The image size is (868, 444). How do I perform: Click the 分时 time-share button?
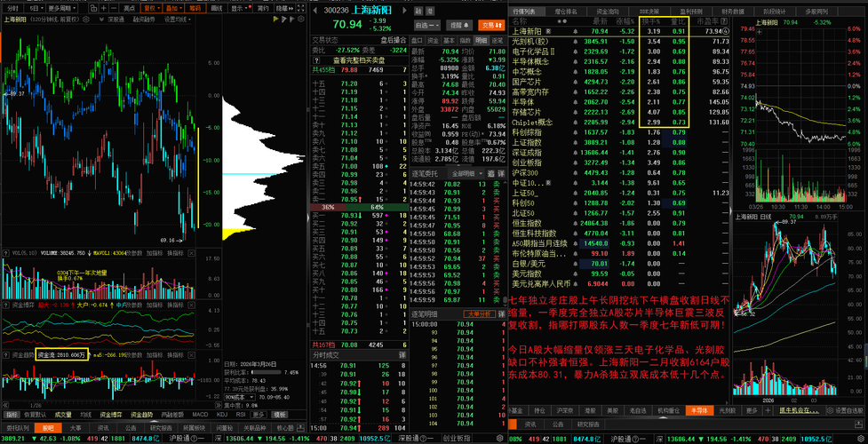(x=13, y=8)
